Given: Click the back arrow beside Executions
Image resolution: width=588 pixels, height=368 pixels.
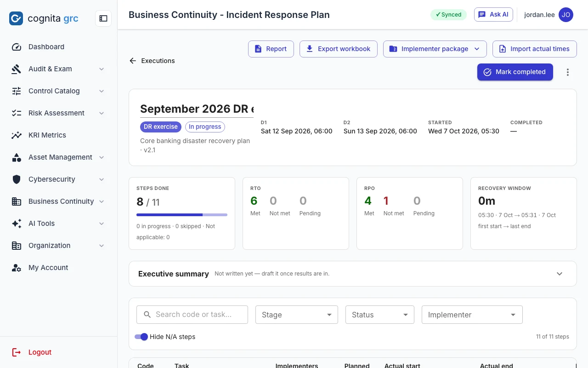Looking at the screenshot, I should (133, 61).
